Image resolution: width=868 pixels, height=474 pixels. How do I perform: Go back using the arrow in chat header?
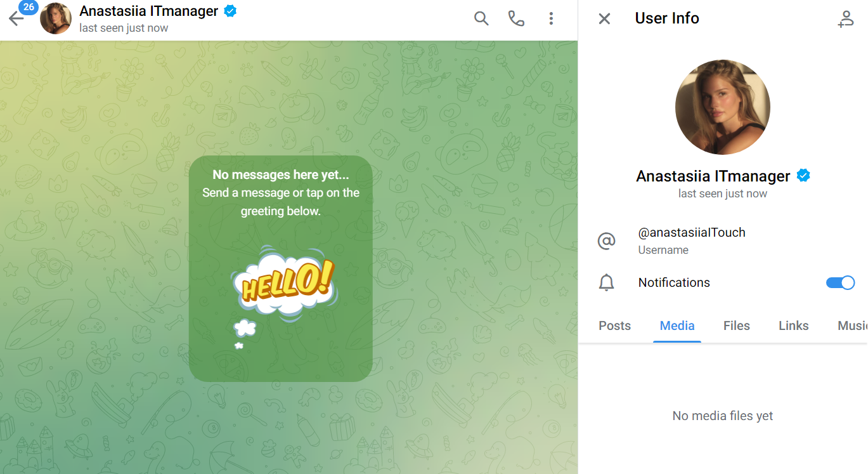click(16, 19)
